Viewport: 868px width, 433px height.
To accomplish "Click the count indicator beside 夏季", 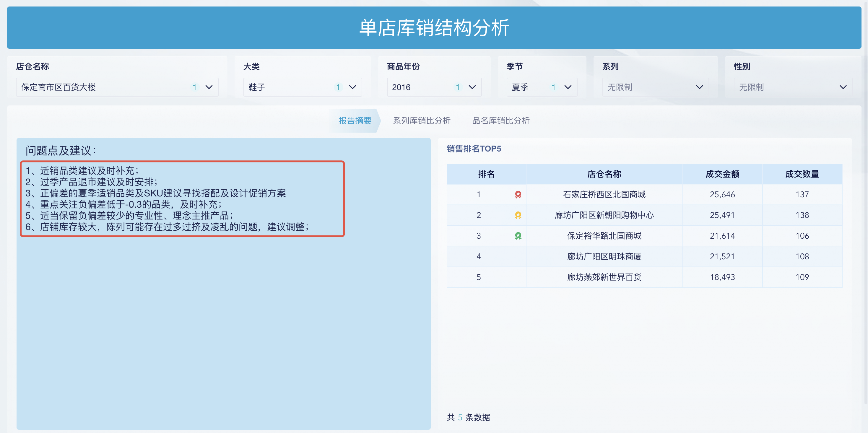I will 554,87.
